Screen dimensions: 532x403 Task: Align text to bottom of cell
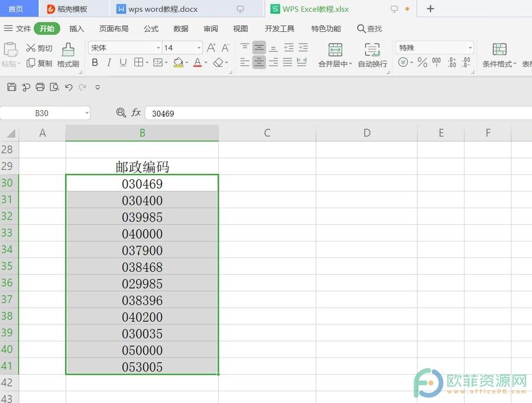point(273,47)
